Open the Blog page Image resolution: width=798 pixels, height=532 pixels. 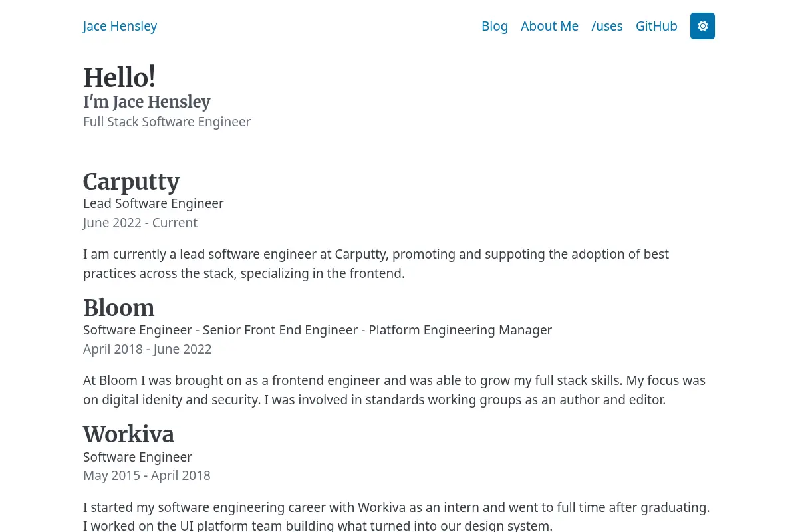coord(495,26)
